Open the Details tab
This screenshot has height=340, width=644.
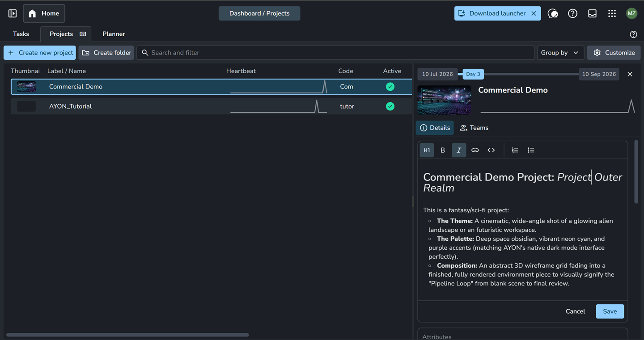[435, 128]
